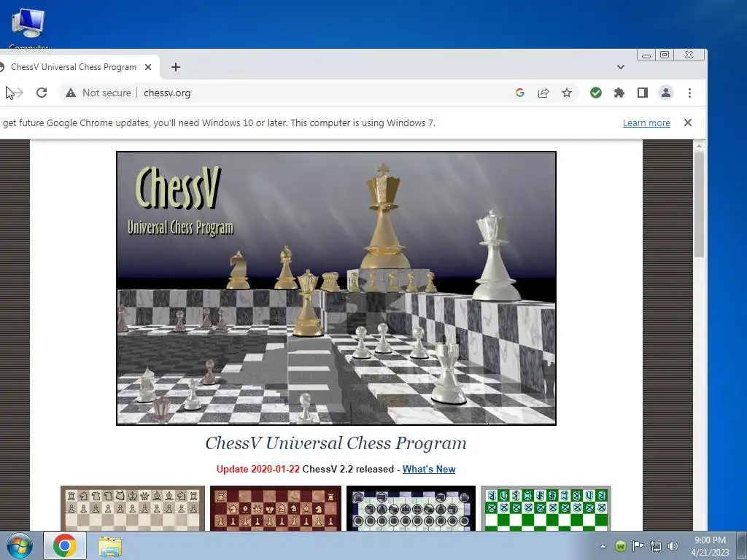Viewport: 747px width, 560px height.
Task: Open the network status tray icon
Action: [x=656, y=546]
